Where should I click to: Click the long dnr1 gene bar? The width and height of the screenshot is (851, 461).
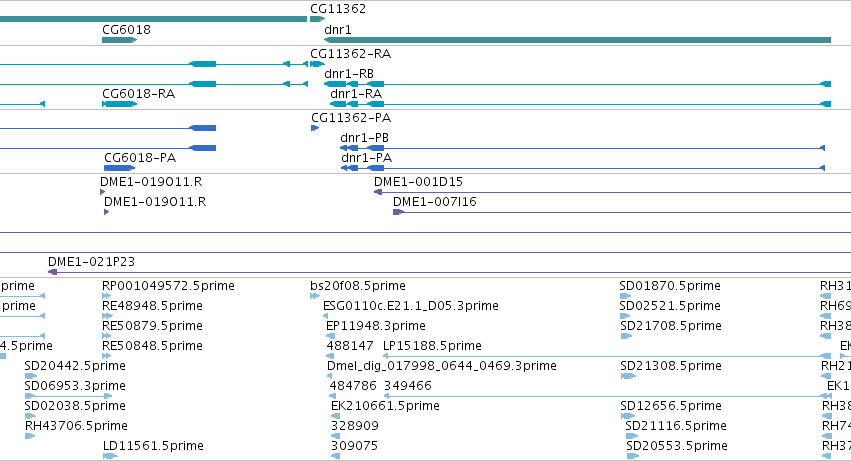click(x=577, y=40)
